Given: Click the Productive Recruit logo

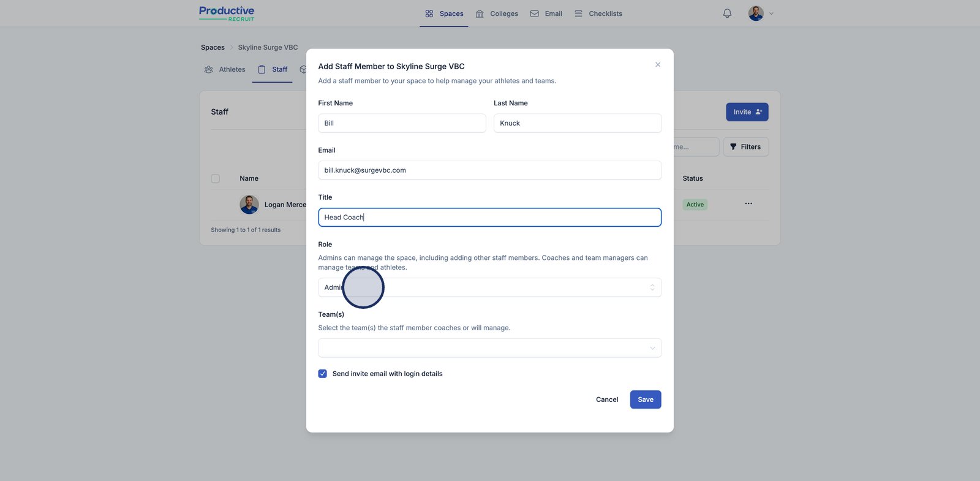Looking at the screenshot, I should [x=227, y=13].
